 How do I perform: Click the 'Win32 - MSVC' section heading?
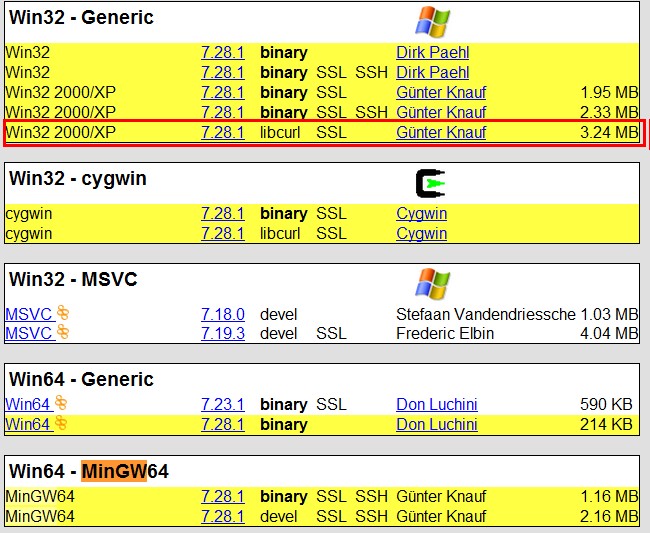point(73,279)
